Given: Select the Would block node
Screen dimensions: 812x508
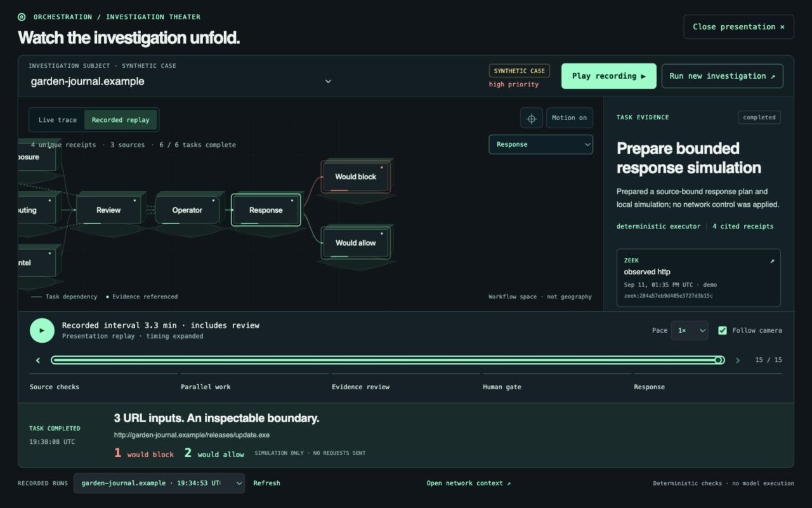Looking at the screenshot, I should tap(355, 177).
